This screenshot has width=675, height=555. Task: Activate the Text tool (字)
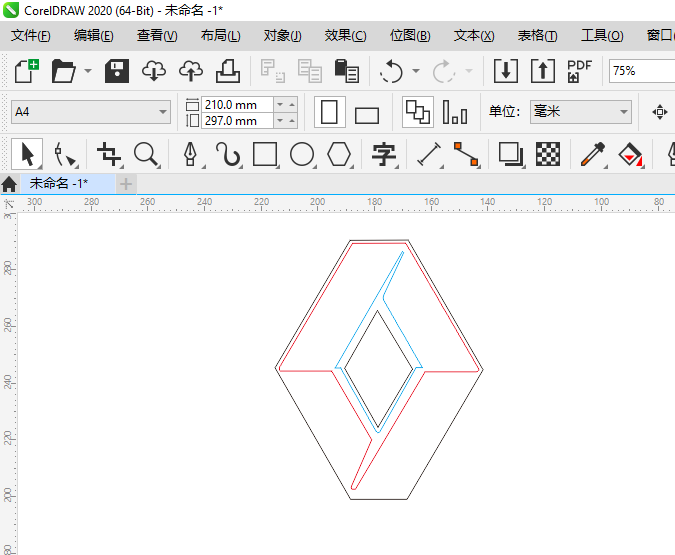(384, 154)
